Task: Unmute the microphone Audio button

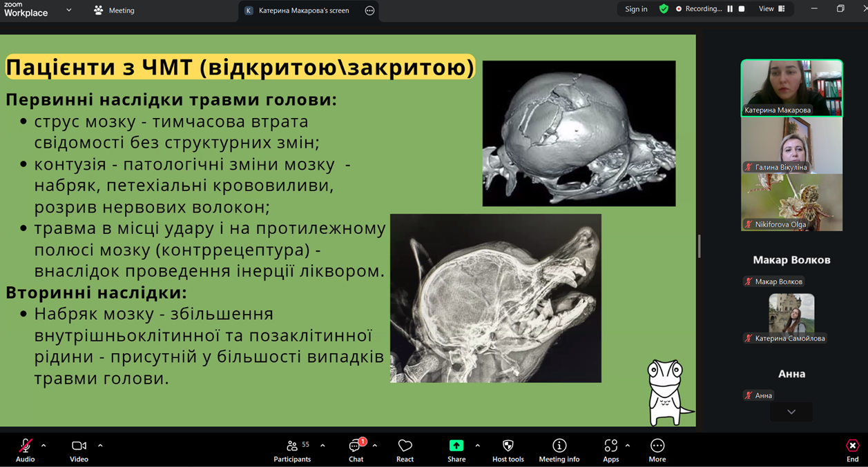Action: pyautogui.click(x=25, y=450)
